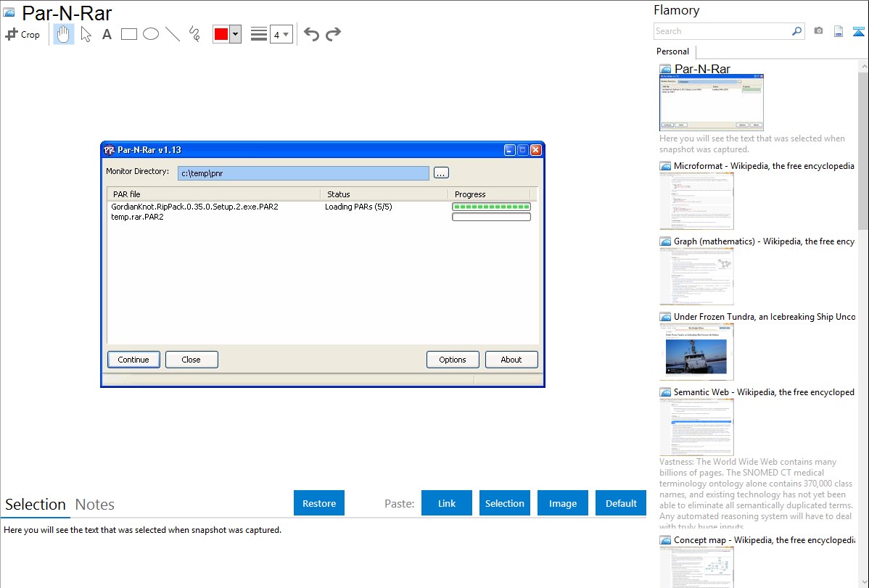
Task: Click the browse directory ellipsis button
Action: click(x=441, y=173)
